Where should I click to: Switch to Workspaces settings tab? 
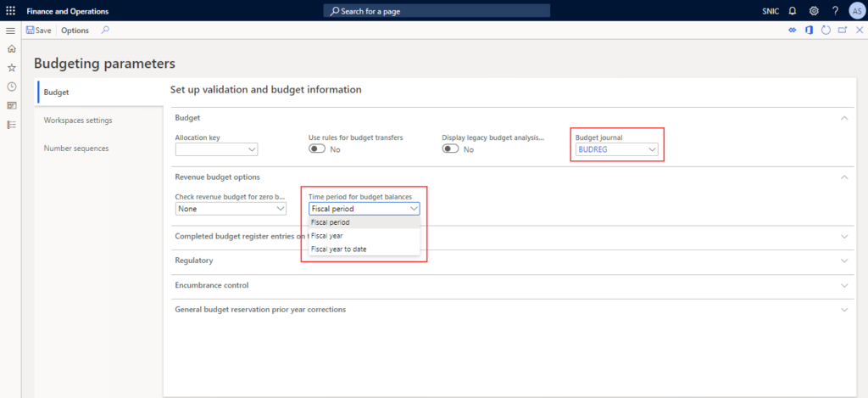point(78,121)
